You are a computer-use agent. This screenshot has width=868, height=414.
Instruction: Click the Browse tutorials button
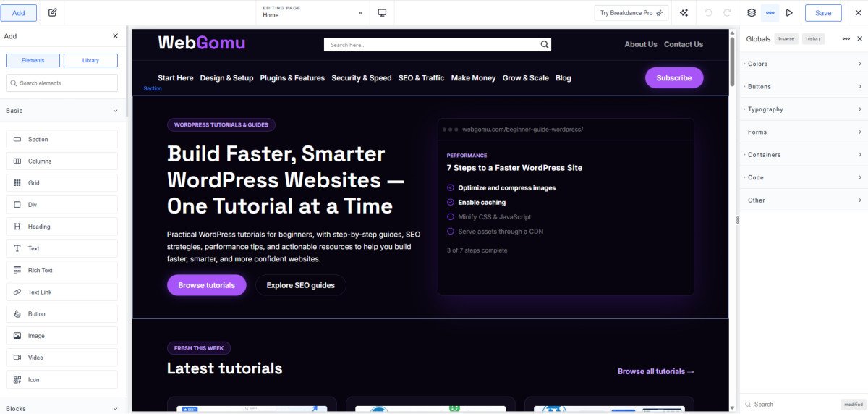tap(207, 285)
